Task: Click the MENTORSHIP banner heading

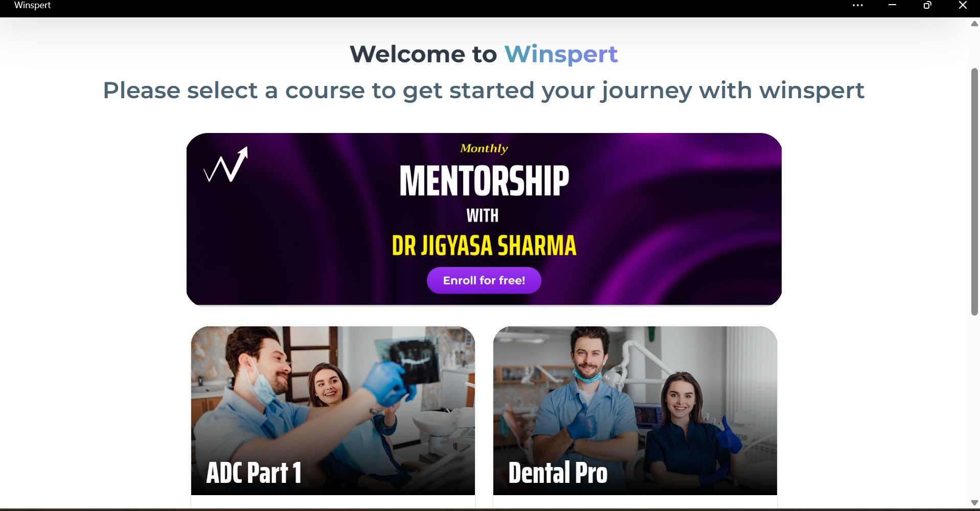Action: coord(484,181)
